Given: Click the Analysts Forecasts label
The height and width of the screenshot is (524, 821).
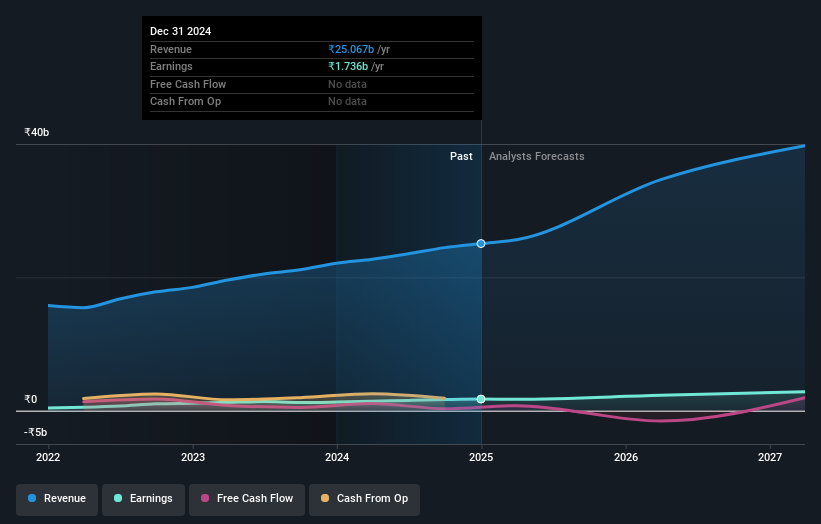Looking at the screenshot, I should click(537, 156).
